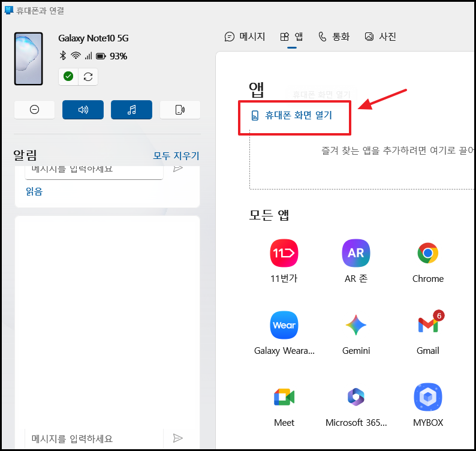Launch the MYBOX app icon
476x451 pixels.
pos(427,397)
